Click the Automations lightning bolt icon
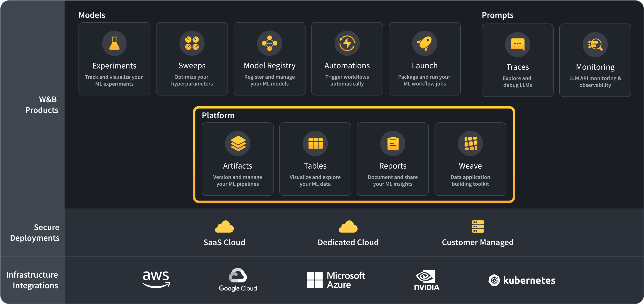The image size is (644, 304). coord(347,43)
